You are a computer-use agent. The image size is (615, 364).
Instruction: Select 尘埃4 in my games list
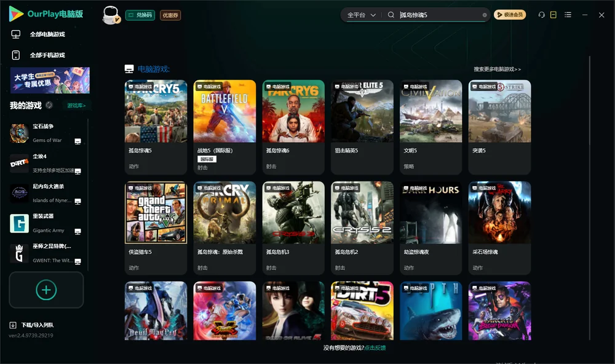46,163
